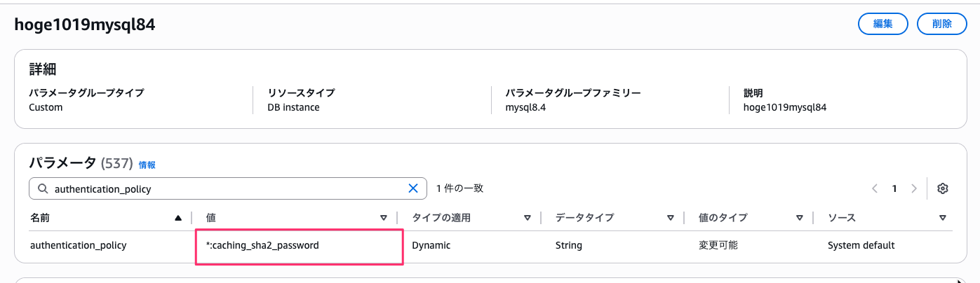The width and height of the screenshot is (980, 283).
Task: Click the hoge1019mysql84 heading title
Action: click(84, 25)
